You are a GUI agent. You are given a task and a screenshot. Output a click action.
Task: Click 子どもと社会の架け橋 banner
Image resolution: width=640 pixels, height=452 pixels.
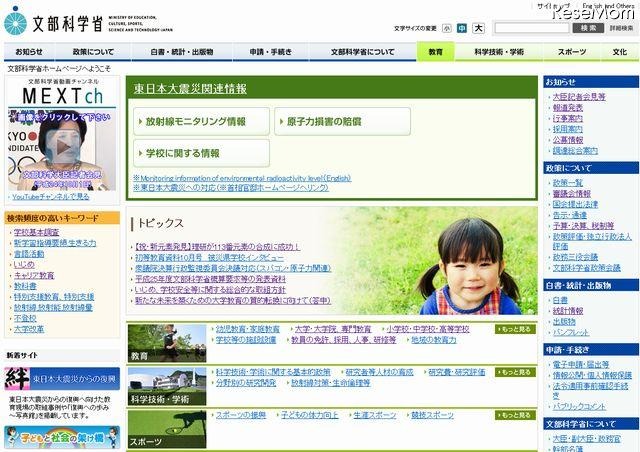[62, 437]
